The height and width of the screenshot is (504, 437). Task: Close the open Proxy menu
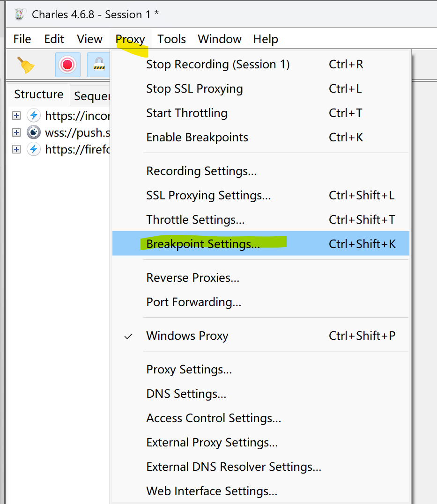[x=130, y=39]
